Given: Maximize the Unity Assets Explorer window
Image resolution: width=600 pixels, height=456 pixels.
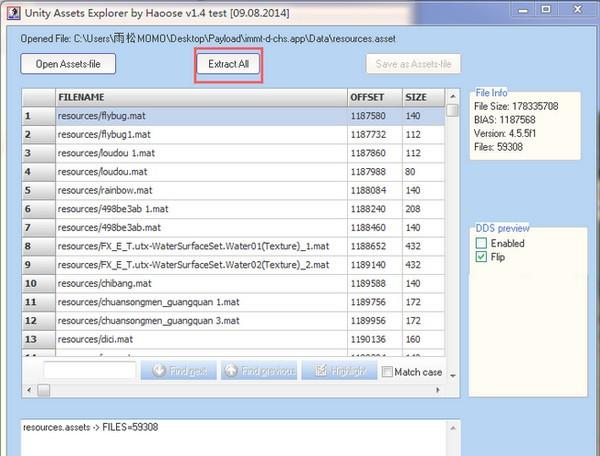Looking at the screenshot, I should [x=546, y=10].
